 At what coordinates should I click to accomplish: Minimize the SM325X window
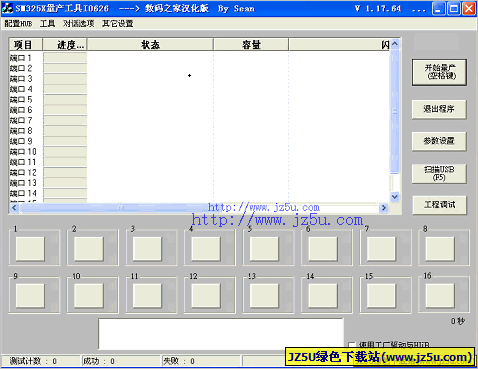[439, 8]
